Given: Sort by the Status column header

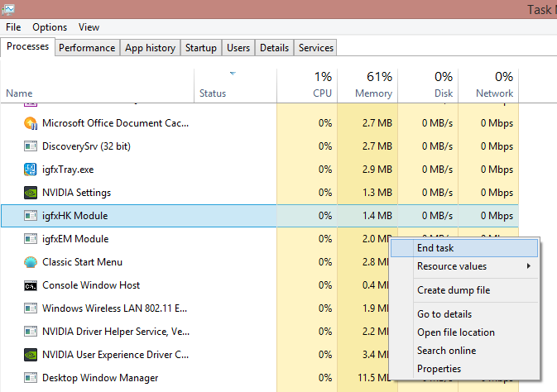Looking at the screenshot, I should 235,85.
